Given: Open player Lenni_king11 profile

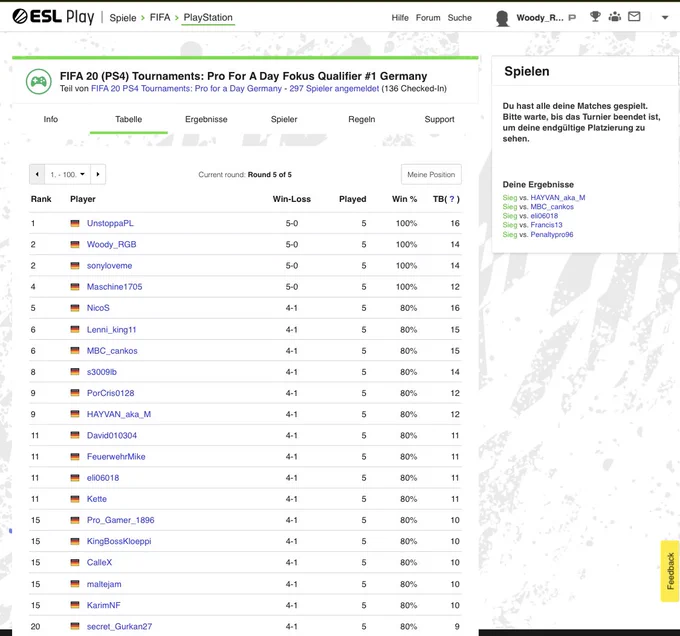Looking at the screenshot, I should point(111,329).
